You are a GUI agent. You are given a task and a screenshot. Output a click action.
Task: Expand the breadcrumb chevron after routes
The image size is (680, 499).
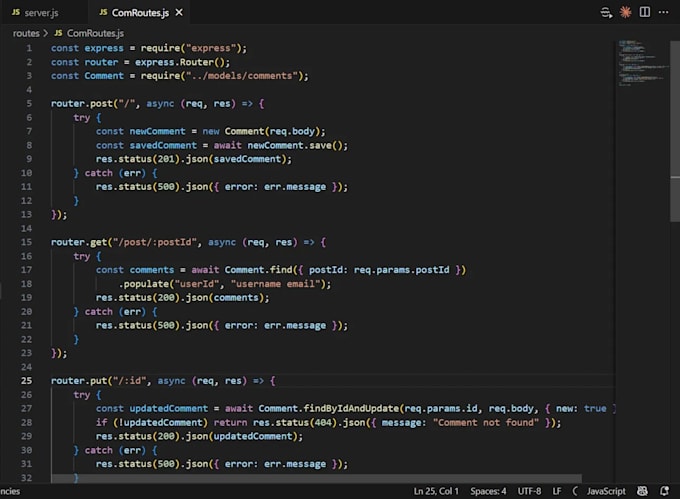[46, 33]
